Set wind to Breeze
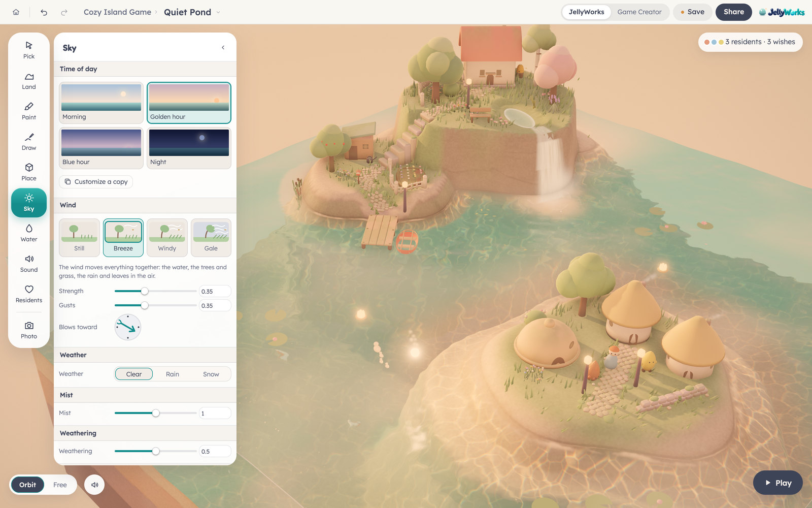Image resolution: width=812 pixels, height=508 pixels. (123, 238)
